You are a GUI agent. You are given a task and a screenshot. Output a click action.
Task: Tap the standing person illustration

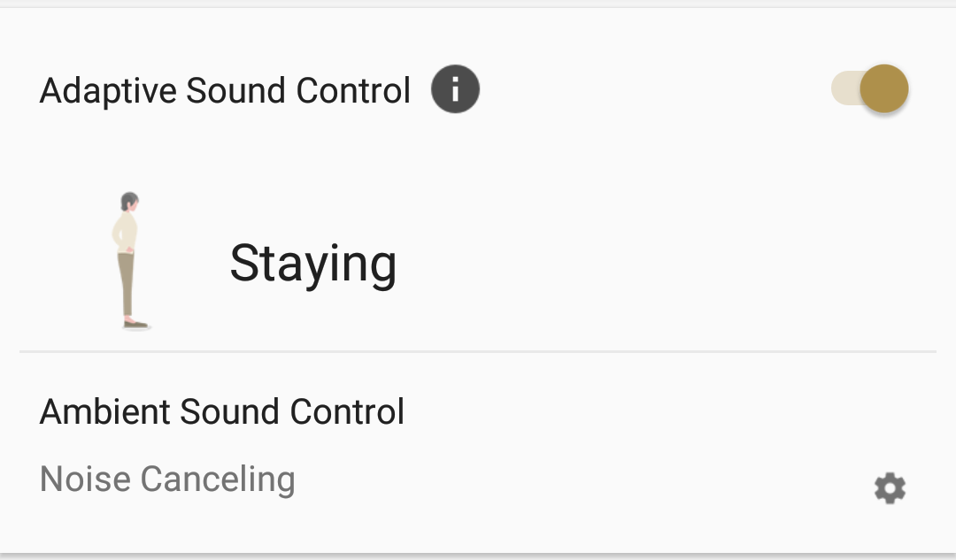pos(131,261)
